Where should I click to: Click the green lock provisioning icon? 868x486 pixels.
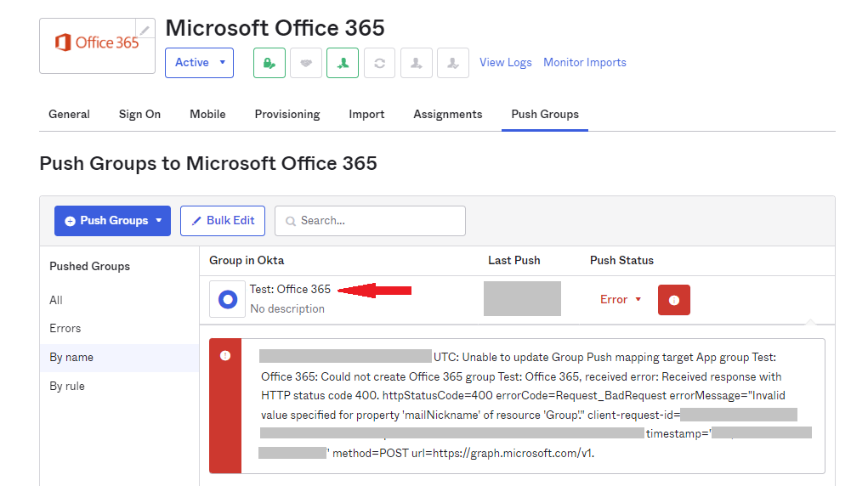269,63
